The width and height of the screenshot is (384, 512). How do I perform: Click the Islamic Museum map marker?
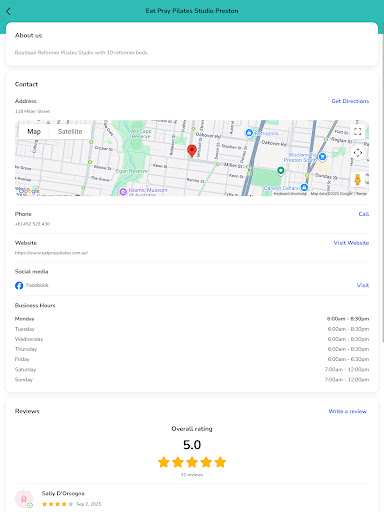[x=123, y=192]
